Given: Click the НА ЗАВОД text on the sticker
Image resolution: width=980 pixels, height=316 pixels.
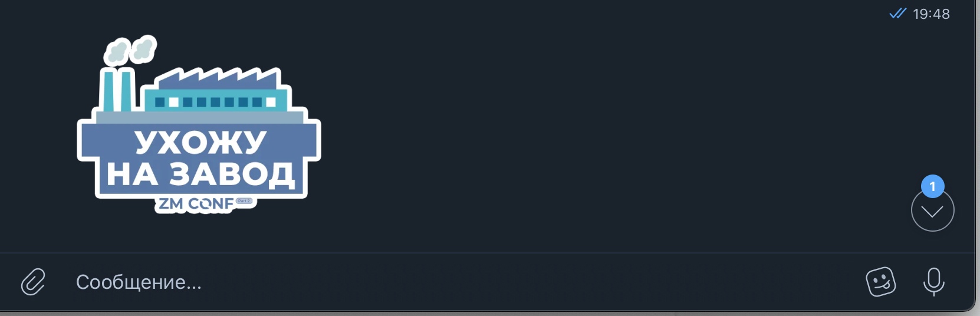Looking at the screenshot, I should pos(200,174).
